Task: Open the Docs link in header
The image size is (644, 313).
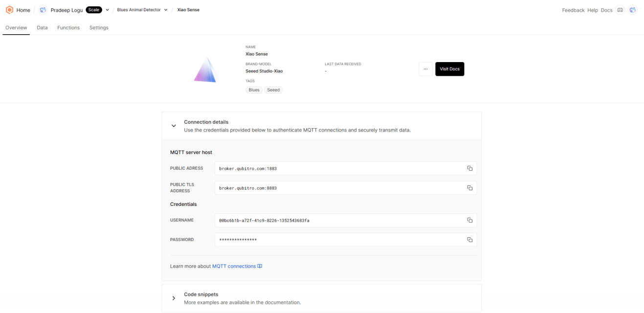Action: pyautogui.click(x=606, y=10)
